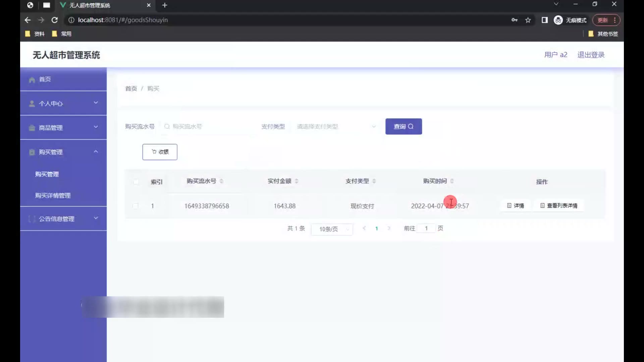Click the 退出登录 link
Image resolution: width=644 pixels, height=362 pixels.
591,55
